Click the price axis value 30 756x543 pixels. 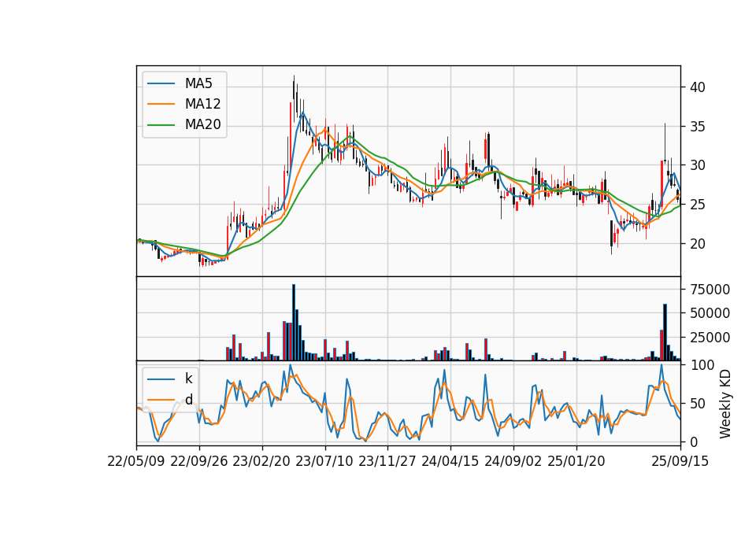(697, 165)
